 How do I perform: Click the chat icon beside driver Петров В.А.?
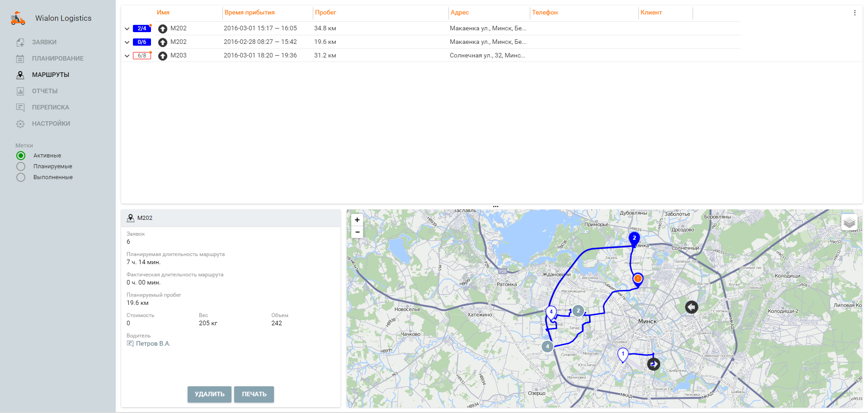click(130, 344)
